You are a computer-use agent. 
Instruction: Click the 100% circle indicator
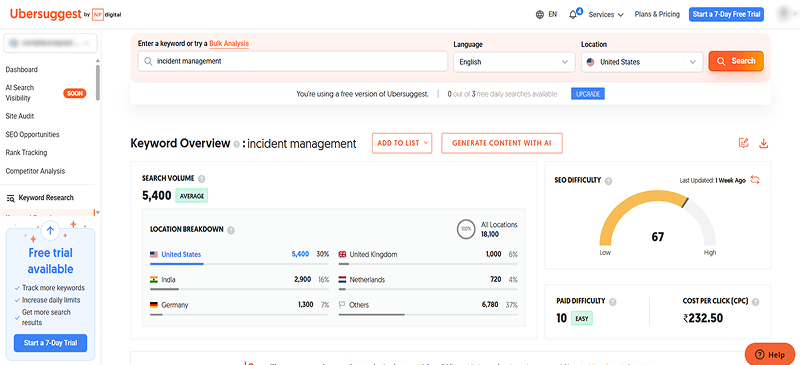click(x=466, y=229)
